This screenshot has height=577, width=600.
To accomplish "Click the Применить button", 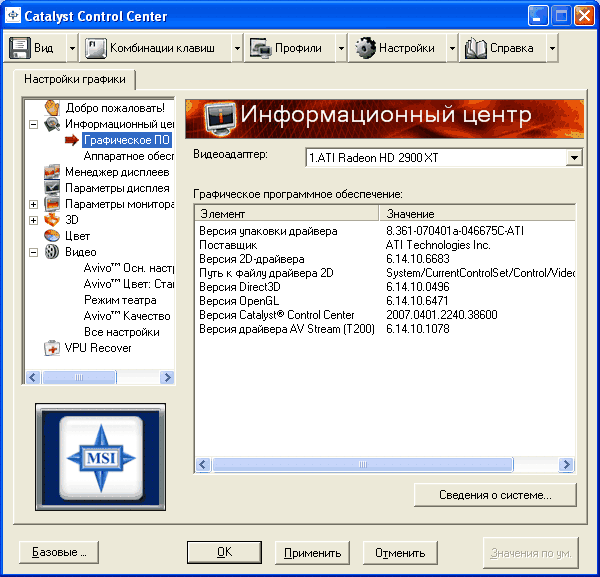I will [312, 553].
